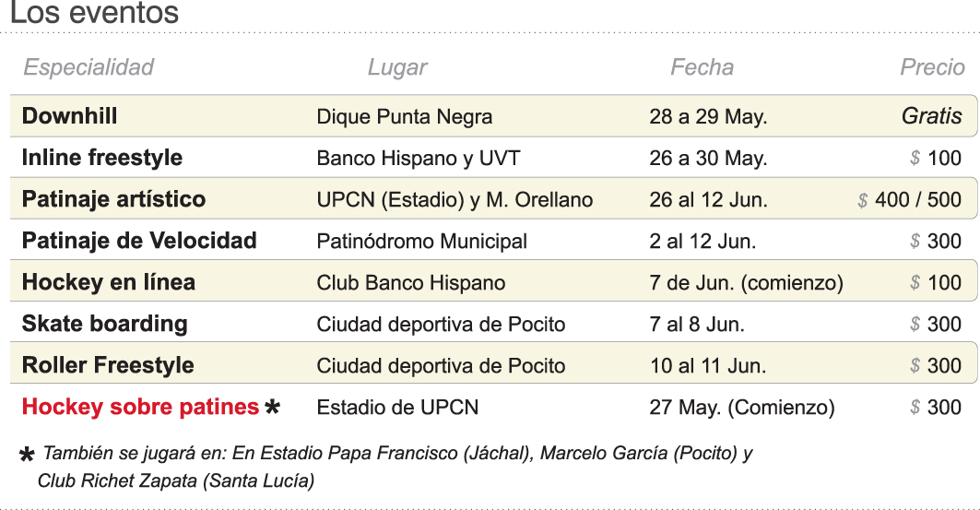Click Patinódromo Municipal venue text
The width and height of the screenshot is (980, 510).
(421, 242)
